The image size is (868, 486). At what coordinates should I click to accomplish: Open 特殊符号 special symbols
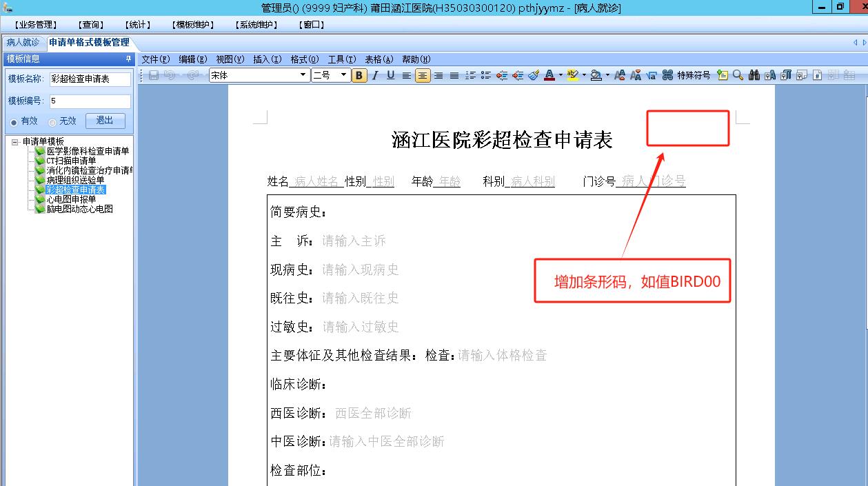694,75
